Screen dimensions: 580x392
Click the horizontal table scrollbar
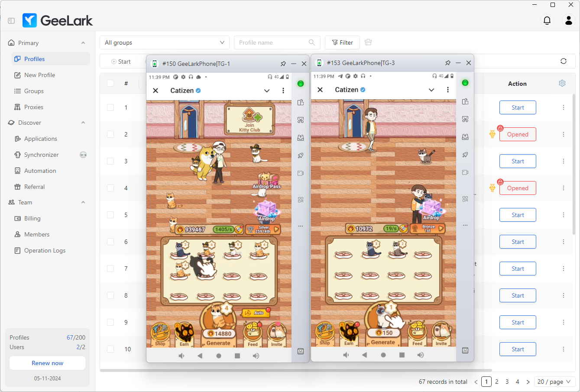click(x=296, y=370)
